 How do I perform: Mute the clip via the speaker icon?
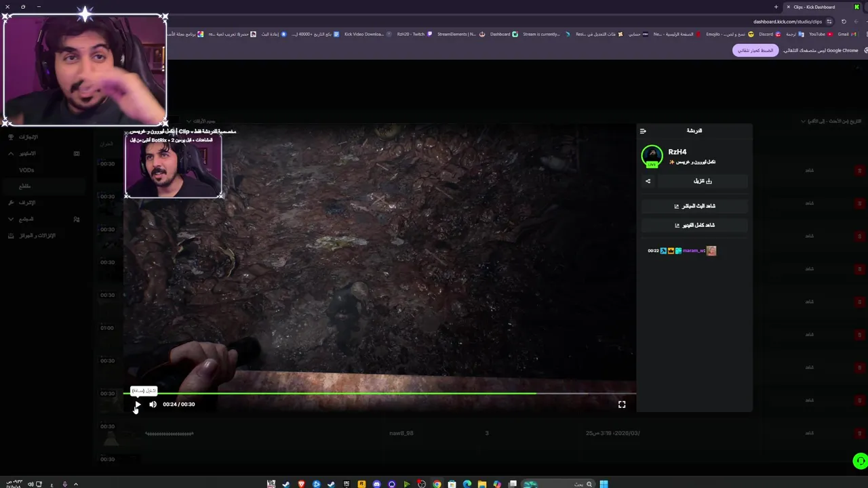(153, 405)
